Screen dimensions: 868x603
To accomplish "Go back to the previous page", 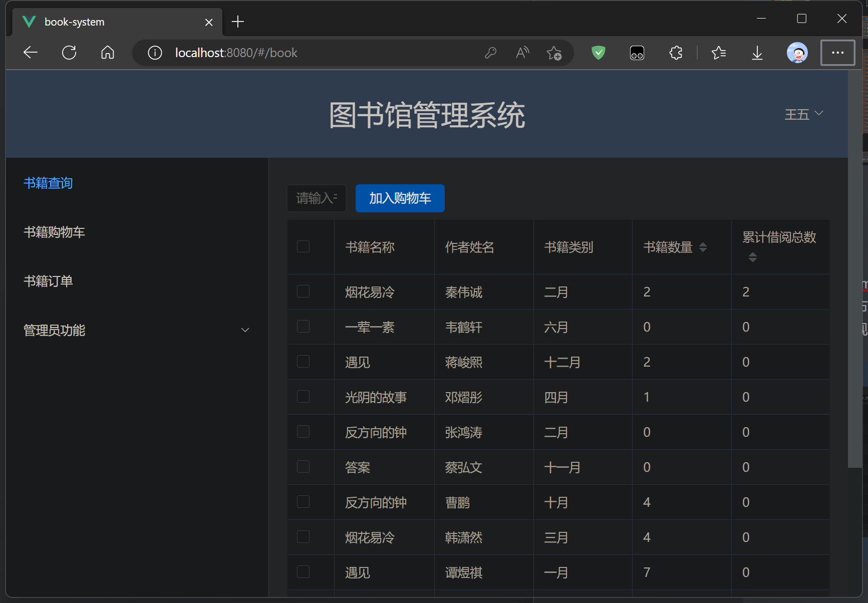I will pyautogui.click(x=31, y=53).
